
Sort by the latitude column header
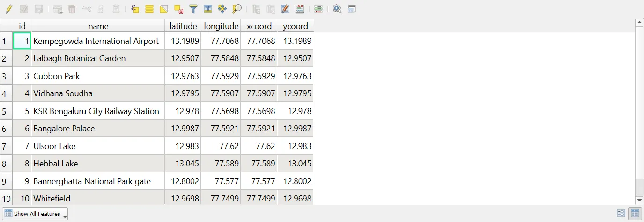tap(183, 26)
